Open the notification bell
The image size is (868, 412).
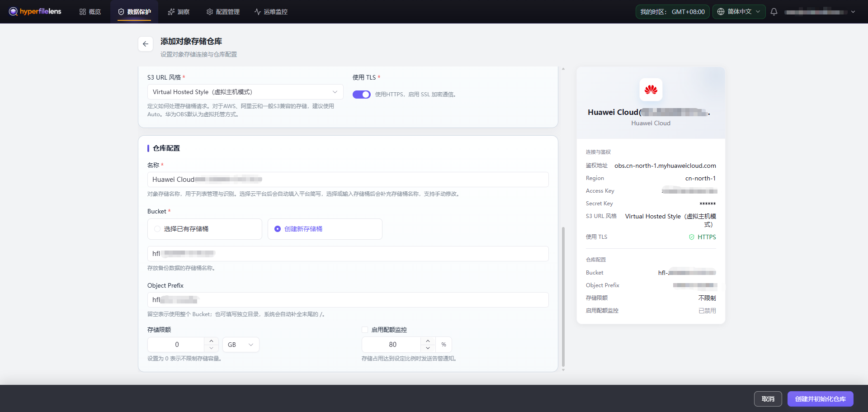[x=774, y=12]
